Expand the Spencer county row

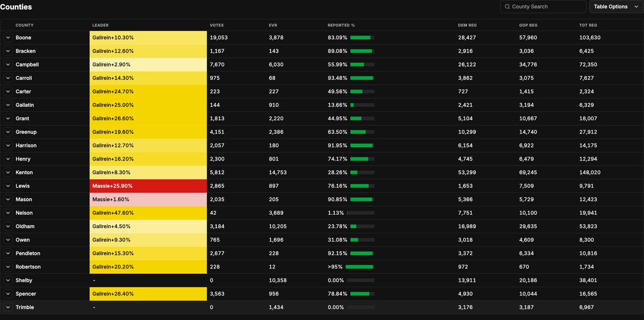click(x=8, y=294)
